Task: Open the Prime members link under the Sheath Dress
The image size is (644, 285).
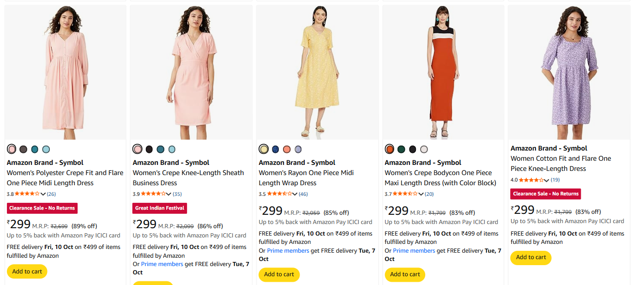Action: [x=162, y=264]
